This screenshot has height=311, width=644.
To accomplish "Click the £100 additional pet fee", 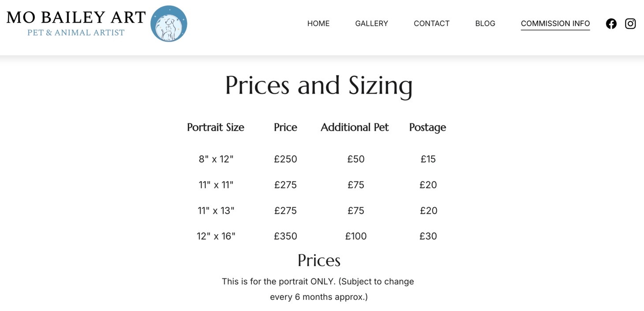I will (x=356, y=236).
